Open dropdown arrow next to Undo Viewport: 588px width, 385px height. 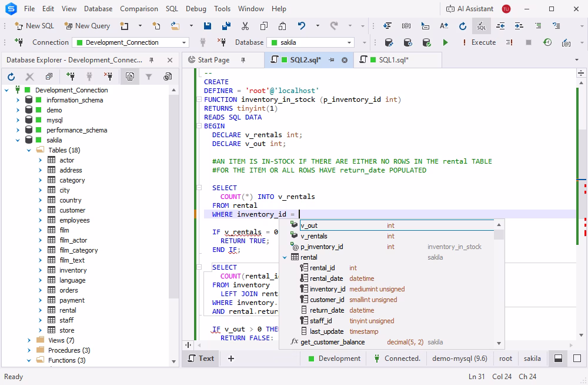[318, 26]
